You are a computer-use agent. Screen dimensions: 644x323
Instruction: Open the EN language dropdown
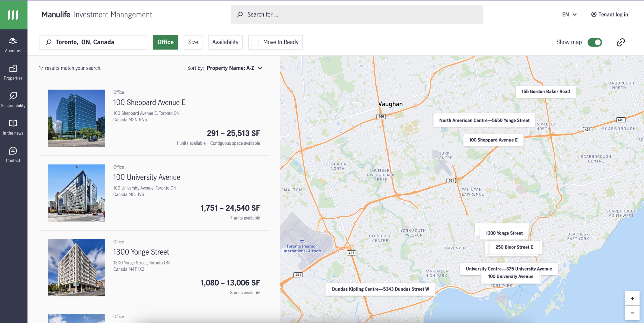pos(570,15)
